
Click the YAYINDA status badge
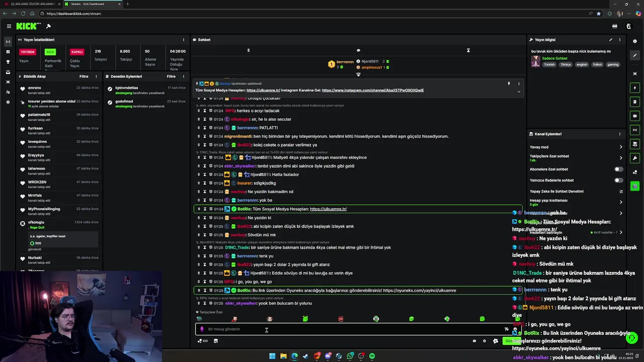tap(28, 52)
